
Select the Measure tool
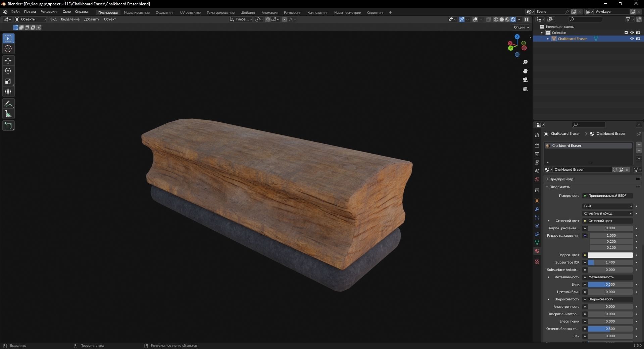[x=8, y=114]
